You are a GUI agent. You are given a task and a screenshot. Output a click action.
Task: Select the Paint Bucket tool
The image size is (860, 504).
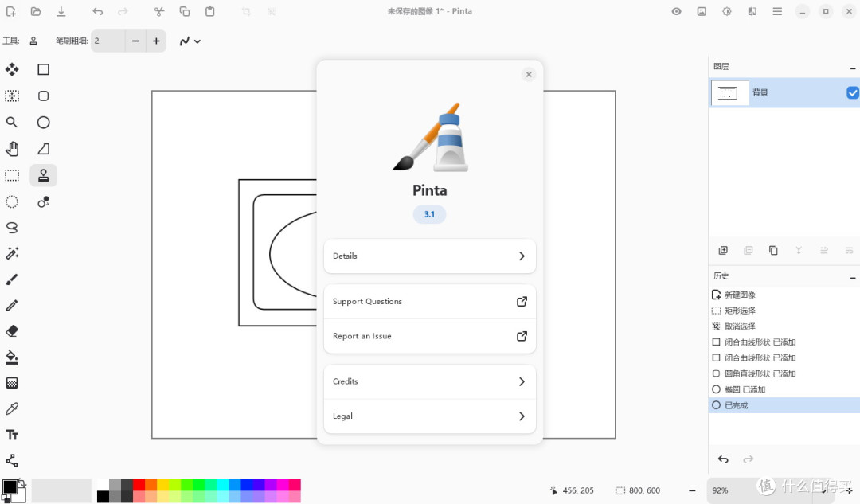[12, 357]
